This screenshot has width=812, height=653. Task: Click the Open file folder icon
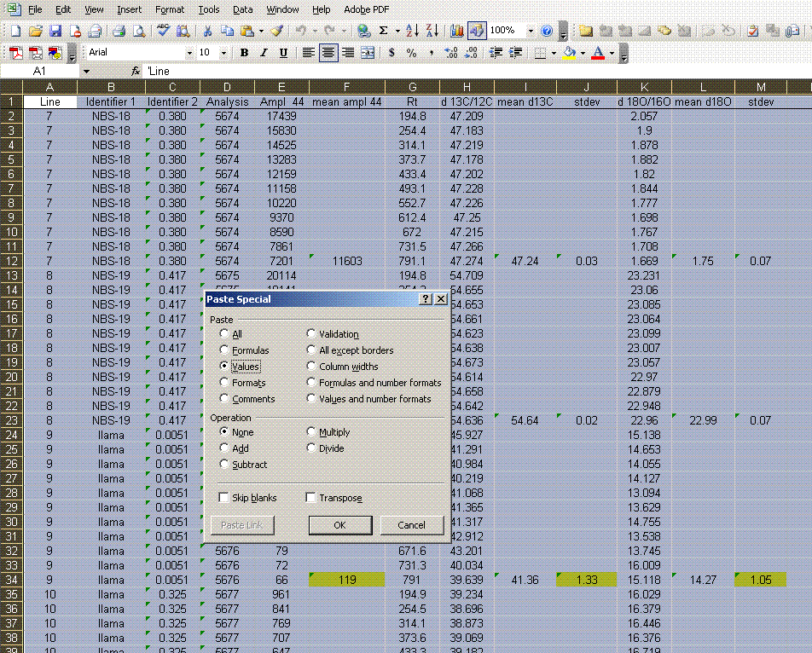coord(35,31)
